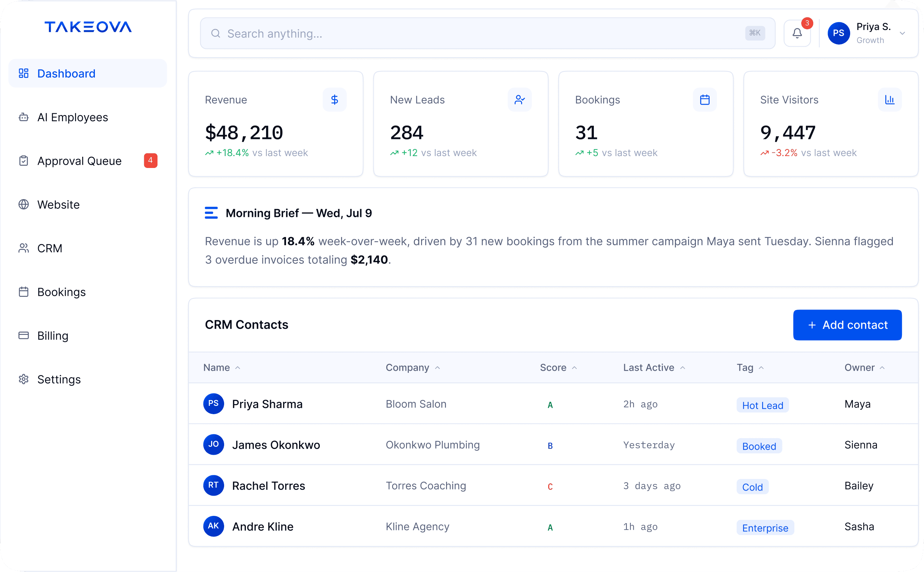Click the Bookings card calendar icon
Image resolution: width=924 pixels, height=572 pixels.
705,100
